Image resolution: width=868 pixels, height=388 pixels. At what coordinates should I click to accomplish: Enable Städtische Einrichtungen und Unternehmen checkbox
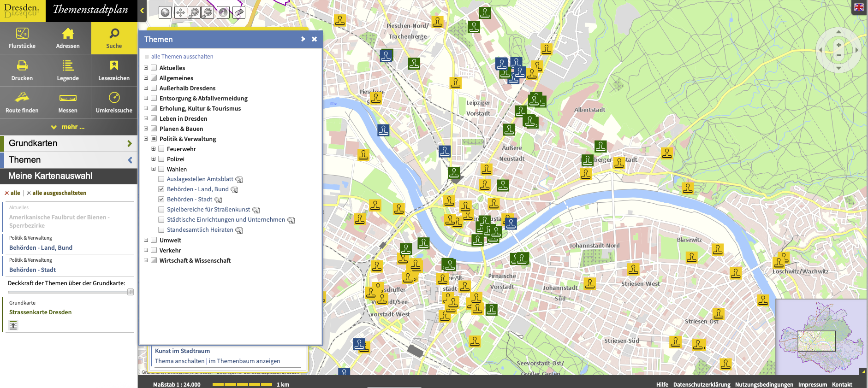161,220
